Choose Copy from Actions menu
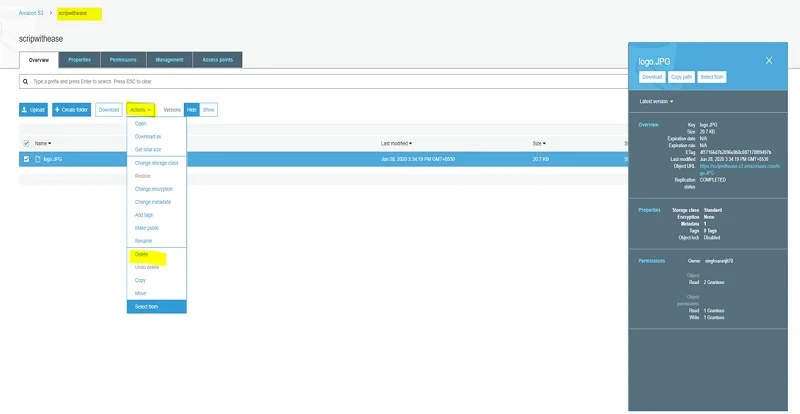The image size is (800, 414). click(140, 280)
